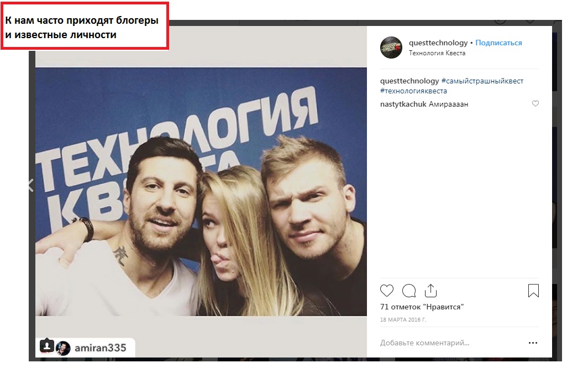Open the amiran335 tagged avatar
The height and width of the screenshot is (389, 588).
[x=63, y=348]
